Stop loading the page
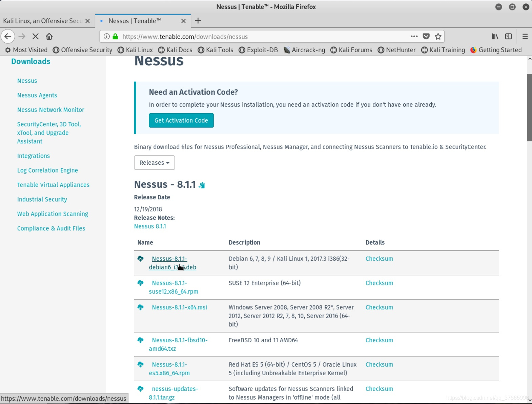Screen dimensions: 532x404 pyautogui.click(x=36, y=36)
